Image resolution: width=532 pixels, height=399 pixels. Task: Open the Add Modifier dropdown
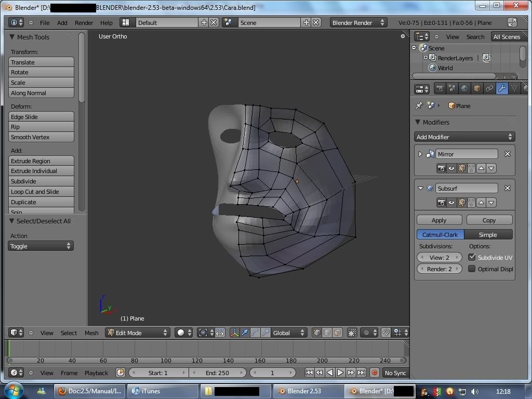(x=464, y=137)
